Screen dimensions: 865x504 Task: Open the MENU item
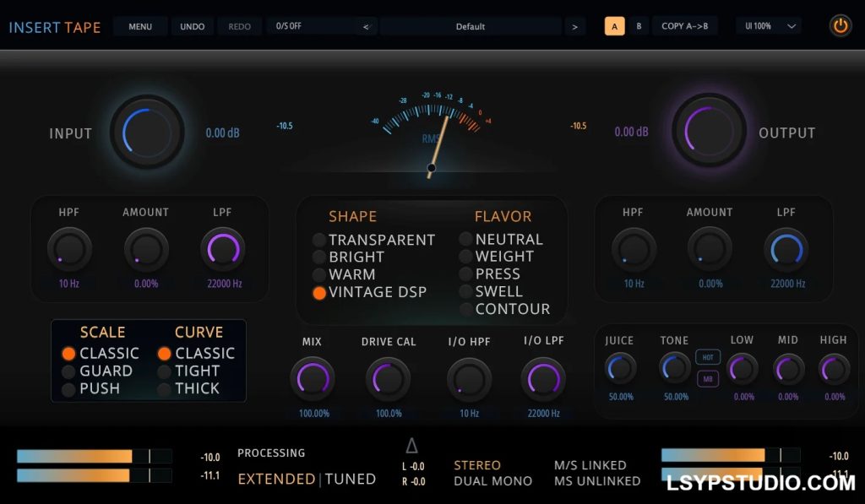pyautogui.click(x=140, y=26)
